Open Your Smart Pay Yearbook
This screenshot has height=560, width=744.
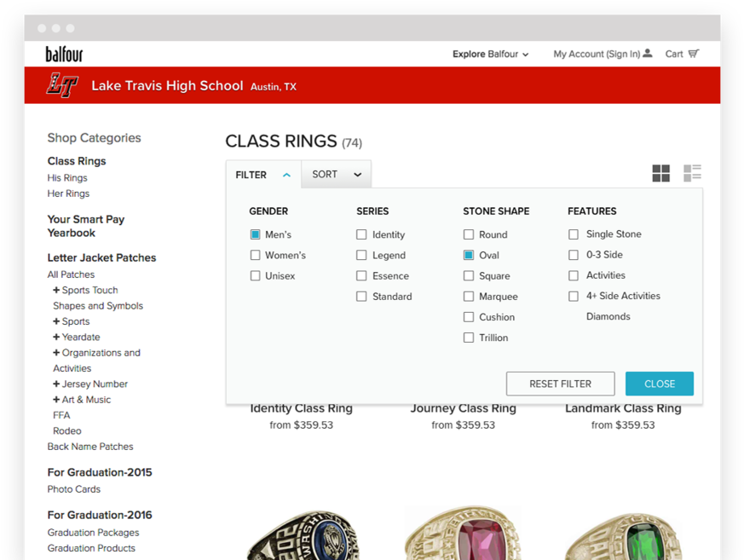86,226
